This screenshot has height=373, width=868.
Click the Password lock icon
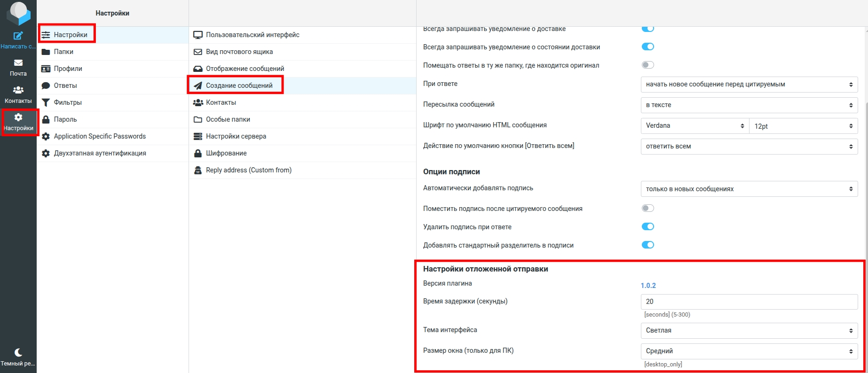click(x=46, y=119)
